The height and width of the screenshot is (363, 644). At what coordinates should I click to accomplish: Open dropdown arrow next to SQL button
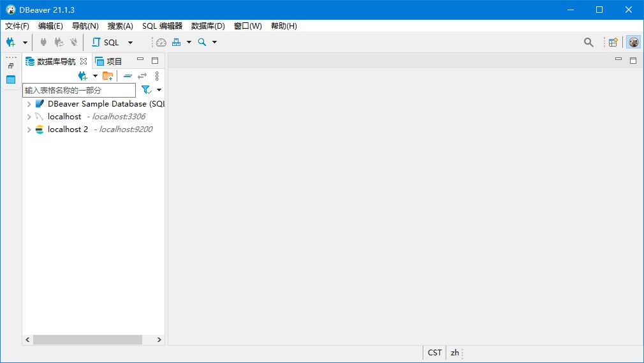130,42
